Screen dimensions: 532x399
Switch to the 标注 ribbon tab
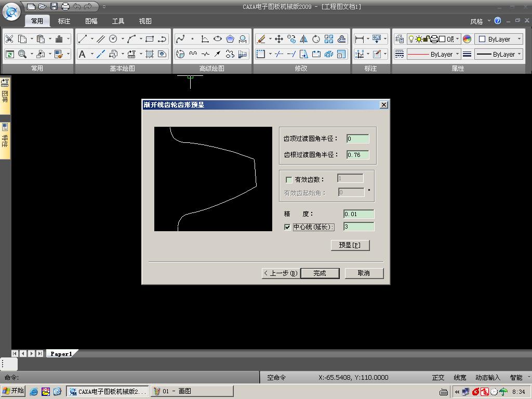[64, 21]
